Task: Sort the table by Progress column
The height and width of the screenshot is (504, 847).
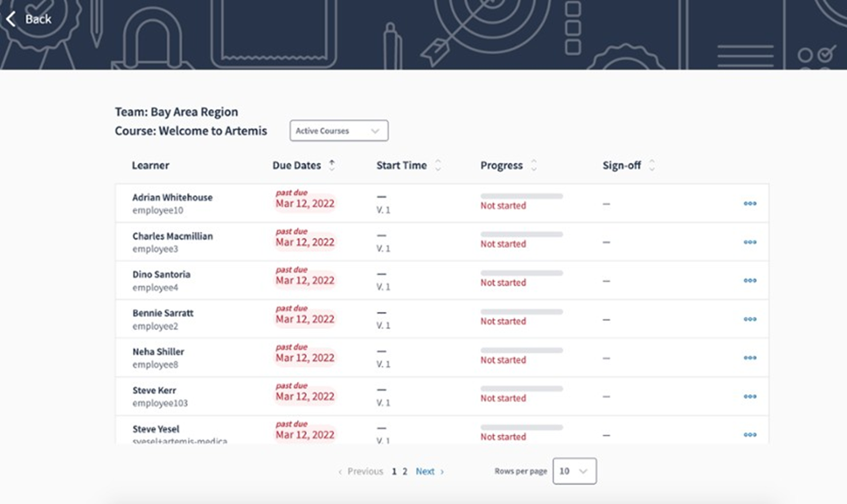Action: [x=534, y=165]
